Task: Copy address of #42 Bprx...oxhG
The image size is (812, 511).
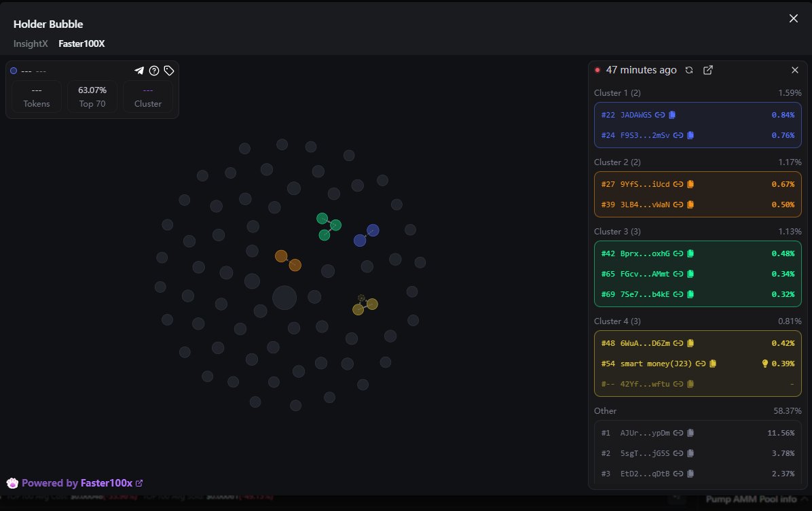Action: tap(690, 253)
